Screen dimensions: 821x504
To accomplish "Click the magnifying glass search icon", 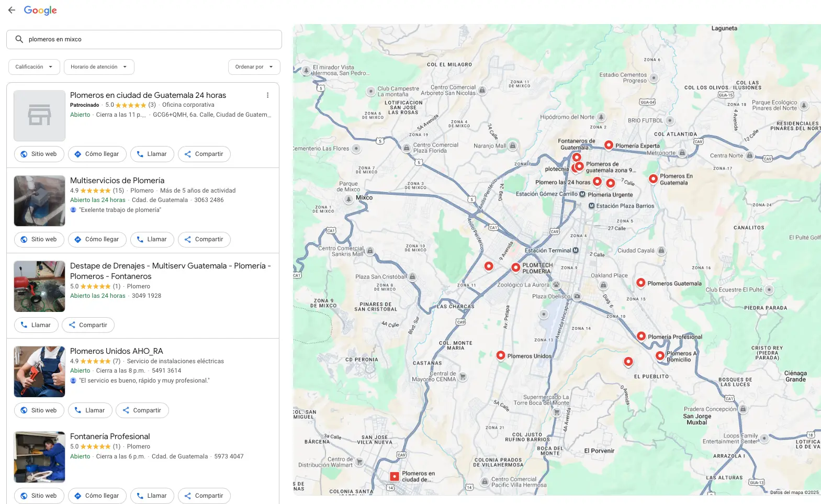I will tap(19, 39).
